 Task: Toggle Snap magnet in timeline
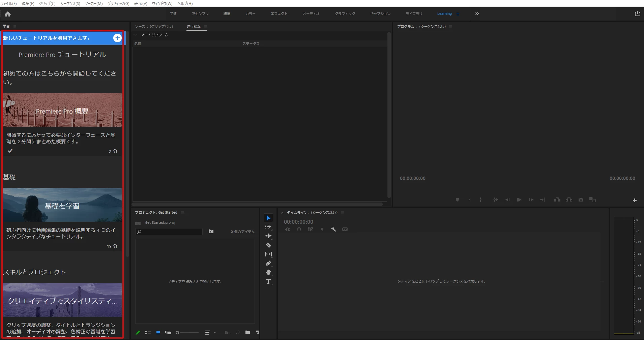coord(299,229)
